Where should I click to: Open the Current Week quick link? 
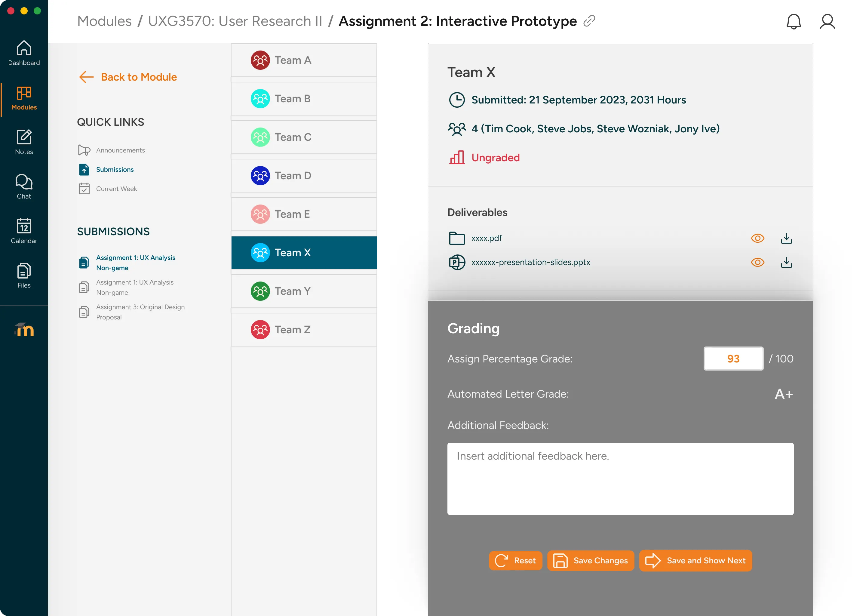116,189
